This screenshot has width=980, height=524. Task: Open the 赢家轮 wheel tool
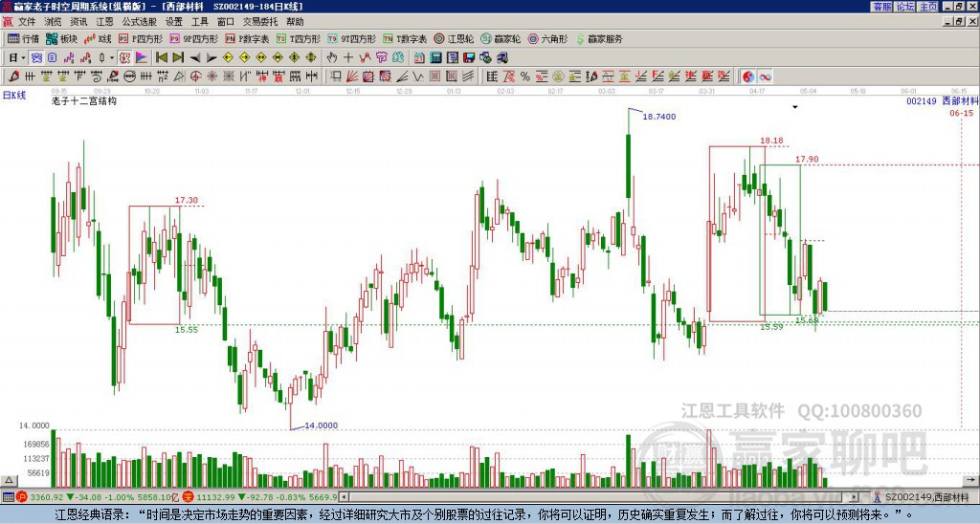click(x=501, y=38)
